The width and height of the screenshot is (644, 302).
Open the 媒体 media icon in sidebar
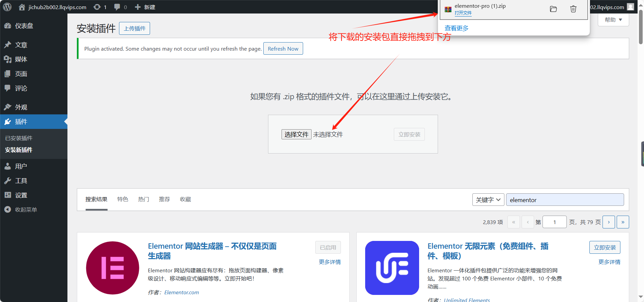coord(7,59)
